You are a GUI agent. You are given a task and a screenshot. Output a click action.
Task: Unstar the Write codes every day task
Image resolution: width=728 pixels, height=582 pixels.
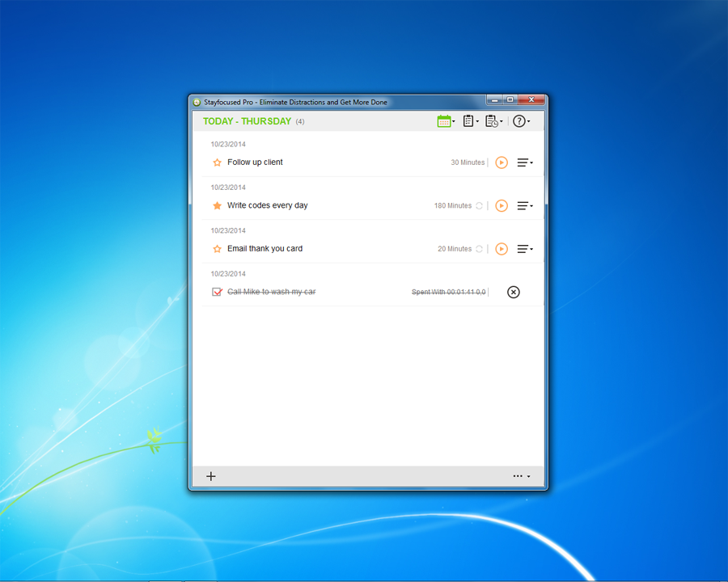click(x=217, y=206)
